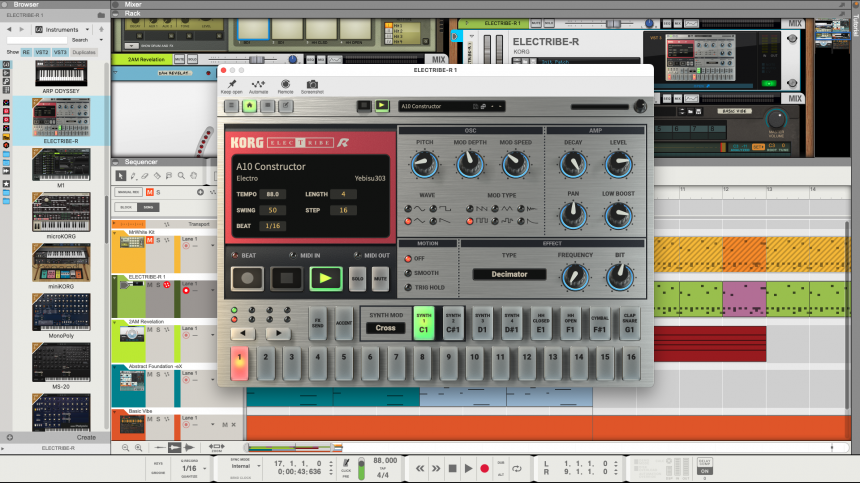Toggle the Electribe SOLO button

coord(358,279)
